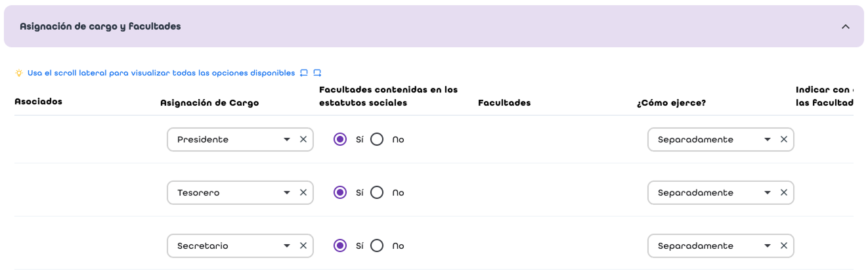Screen dimensions: 868x277
Task: Clear the Tesorero cargo selection
Action: pyautogui.click(x=303, y=192)
